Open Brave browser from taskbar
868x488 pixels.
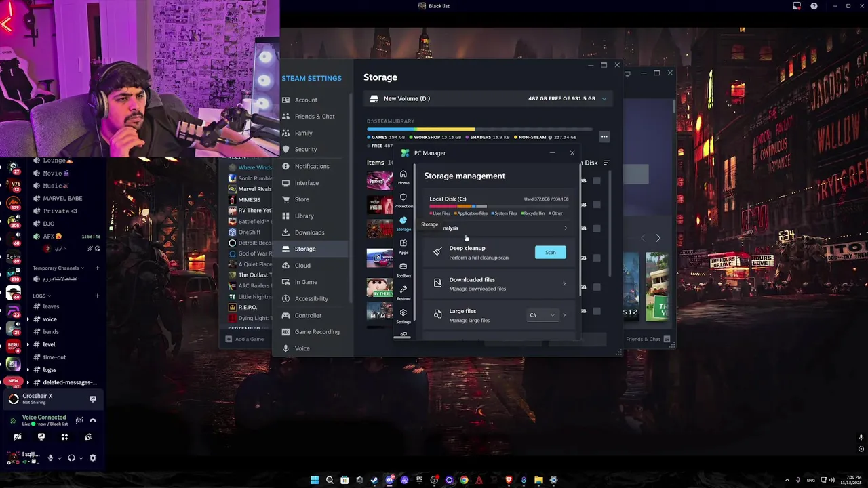point(509,480)
